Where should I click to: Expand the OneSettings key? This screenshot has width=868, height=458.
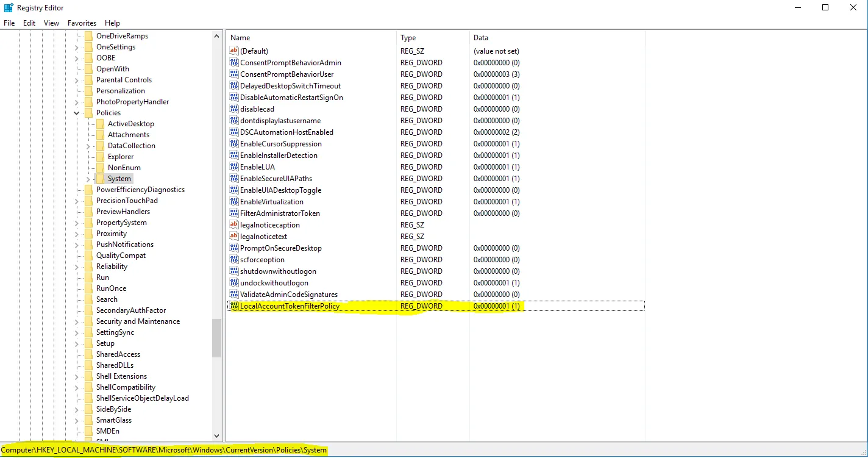(x=77, y=47)
